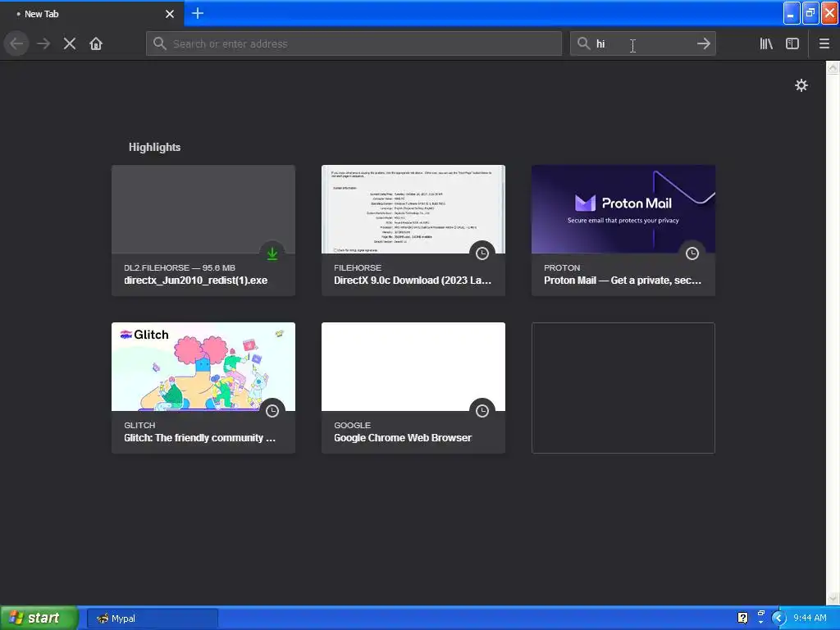Screen dimensions: 840x630
Task: Click the directx_Jun2010_redist(1).exe title
Action: [195, 281]
